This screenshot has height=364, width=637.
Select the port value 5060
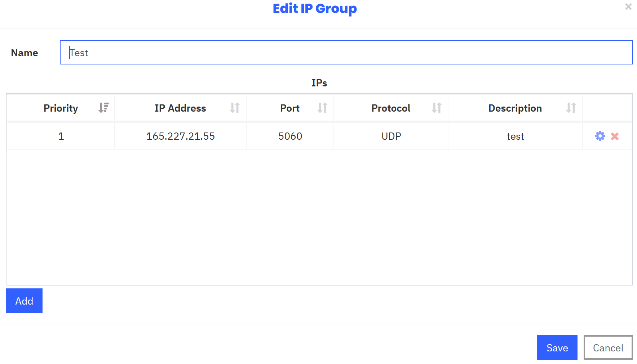[290, 136]
